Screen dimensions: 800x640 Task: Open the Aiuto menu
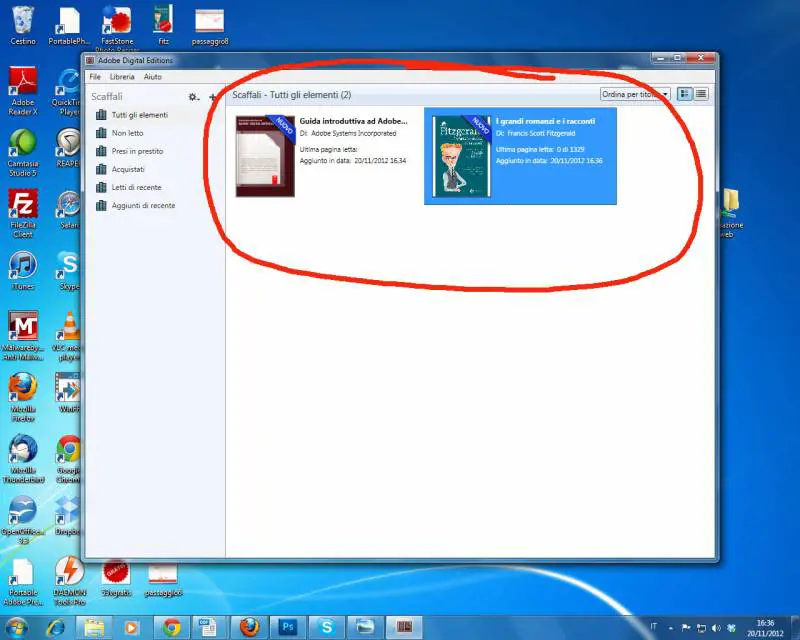(x=152, y=77)
